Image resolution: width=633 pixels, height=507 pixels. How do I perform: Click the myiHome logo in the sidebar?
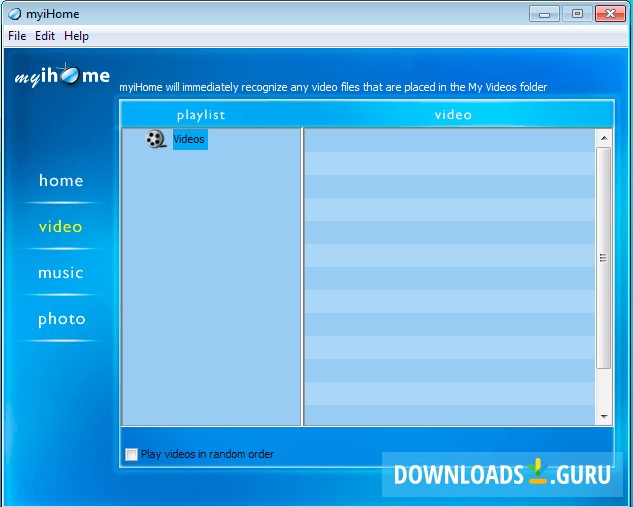coord(62,75)
